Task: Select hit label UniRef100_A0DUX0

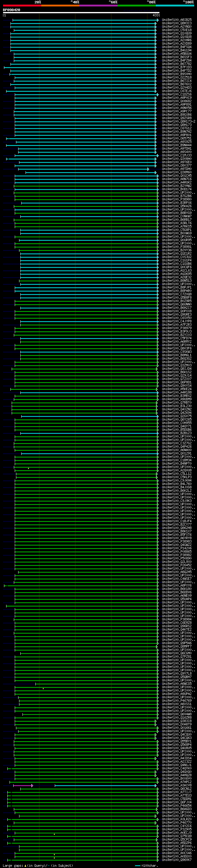Action: [x=176, y=856]
